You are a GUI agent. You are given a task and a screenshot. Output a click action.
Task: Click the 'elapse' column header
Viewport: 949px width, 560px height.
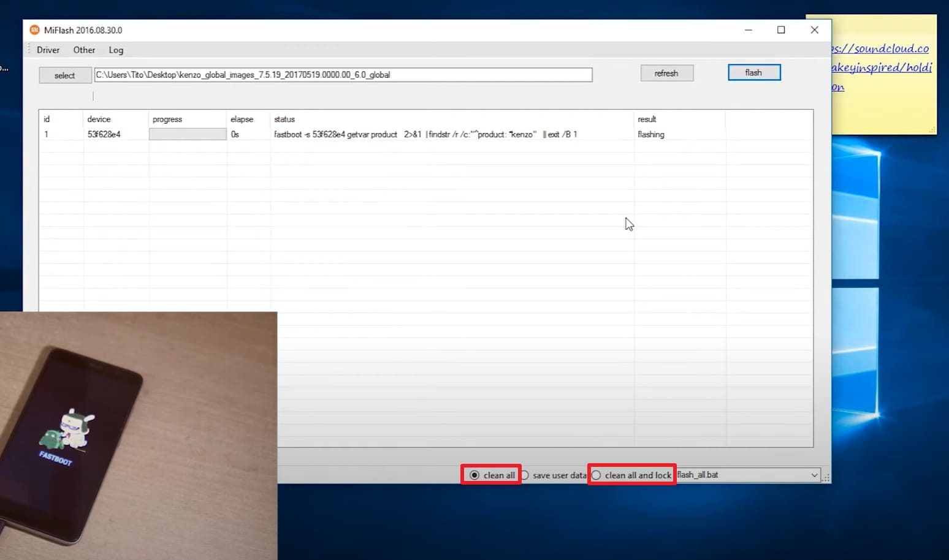(x=248, y=119)
